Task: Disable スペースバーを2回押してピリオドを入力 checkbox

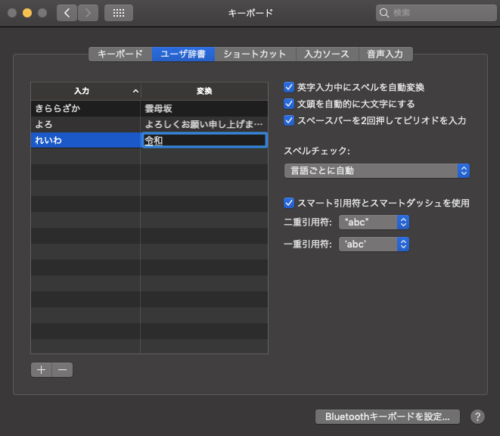Action: coord(289,120)
